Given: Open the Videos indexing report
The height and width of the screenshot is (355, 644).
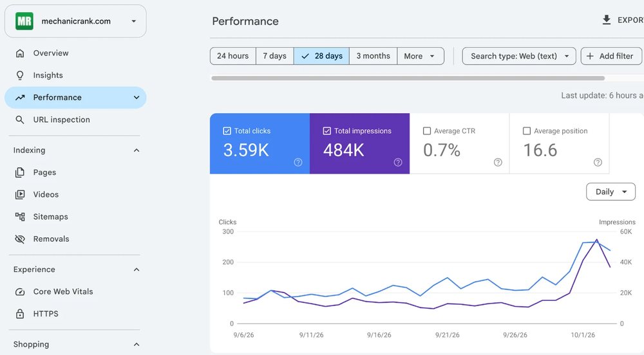Looking at the screenshot, I should click(75, 195).
